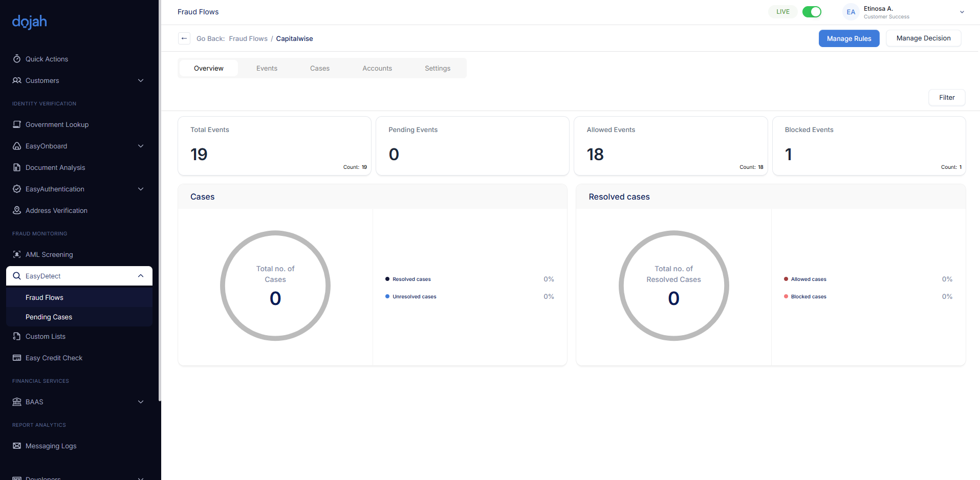This screenshot has width=980, height=480.
Task: Click the Document Analysis file icon
Action: point(17,167)
